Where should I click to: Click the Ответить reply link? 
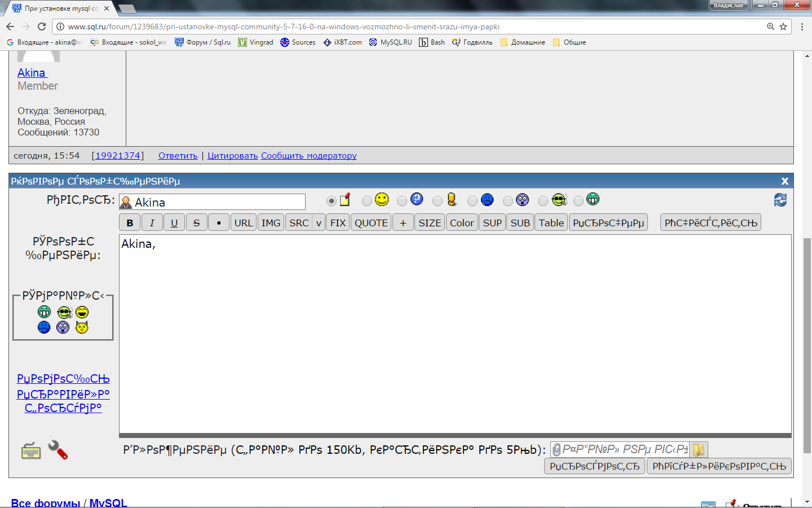pyautogui.click(x=178, y=156)
